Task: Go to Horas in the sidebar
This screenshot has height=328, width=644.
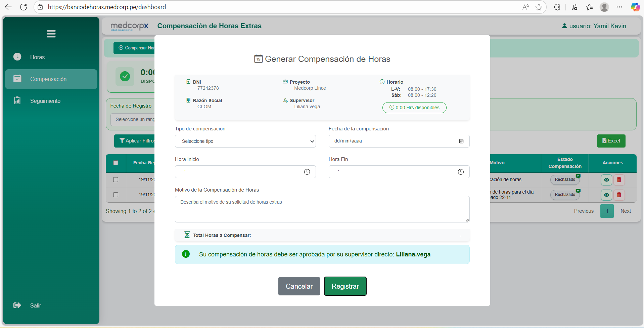Action: tap(37, 57)
